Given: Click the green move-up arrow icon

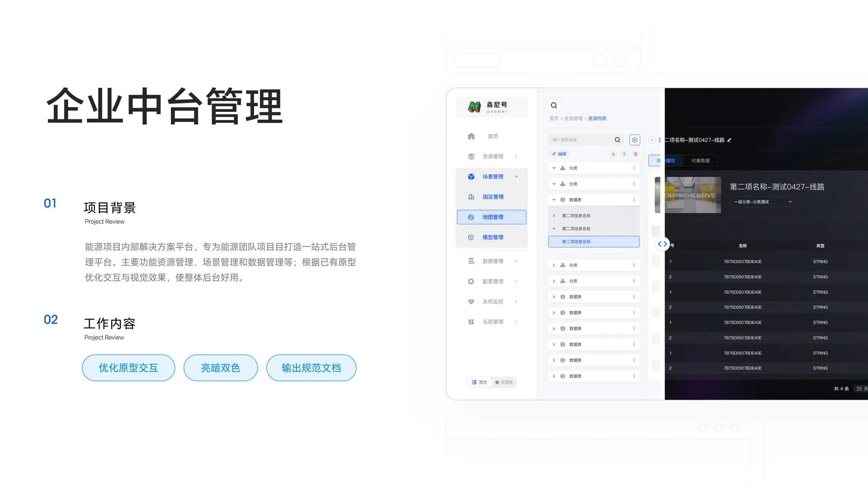Looking at the screenshot, I should click(624, 154).
